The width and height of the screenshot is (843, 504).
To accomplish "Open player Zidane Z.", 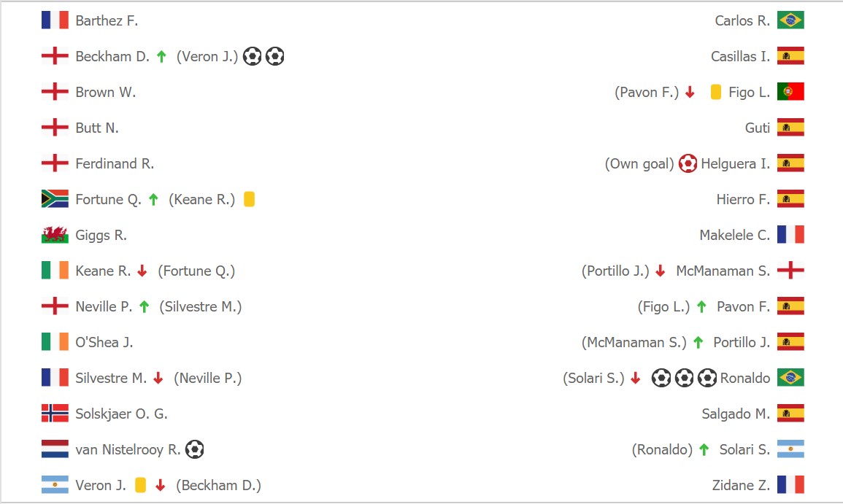I will click(x=741, y=485).
